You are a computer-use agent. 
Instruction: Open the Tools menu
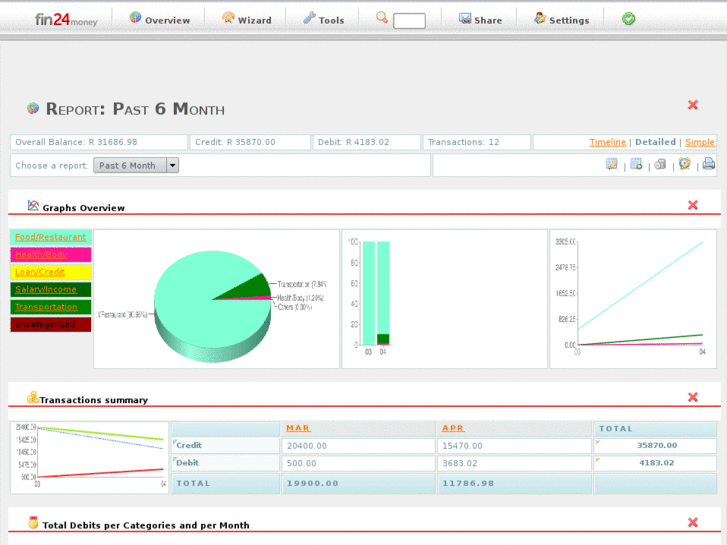(324, 19)
